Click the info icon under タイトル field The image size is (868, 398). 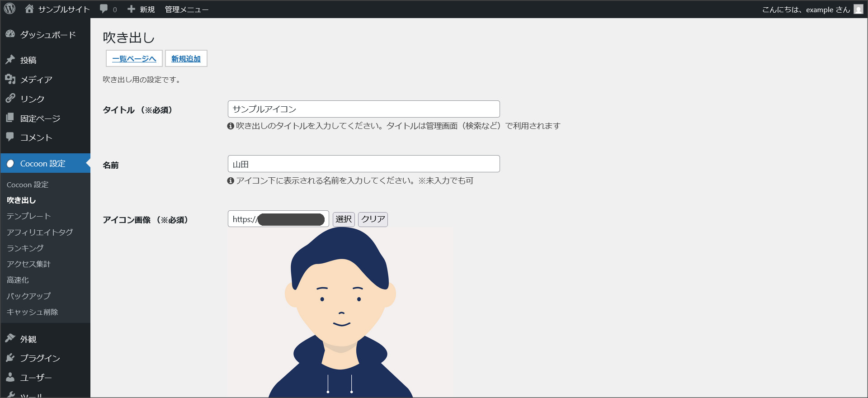(231, 126)
